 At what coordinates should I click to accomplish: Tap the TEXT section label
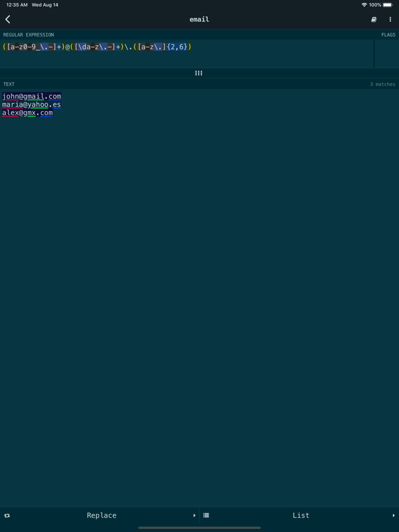pyautogui.click(x=9, y=84)
